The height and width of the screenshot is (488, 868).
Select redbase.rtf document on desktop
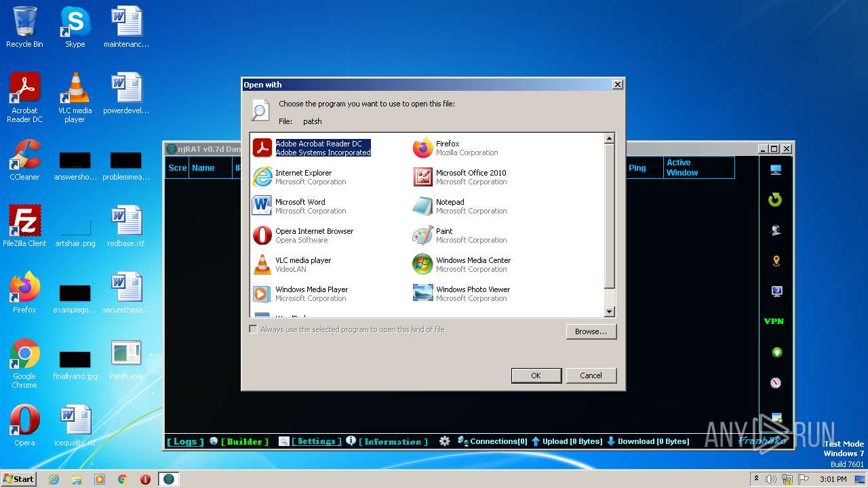pos(126,226)
